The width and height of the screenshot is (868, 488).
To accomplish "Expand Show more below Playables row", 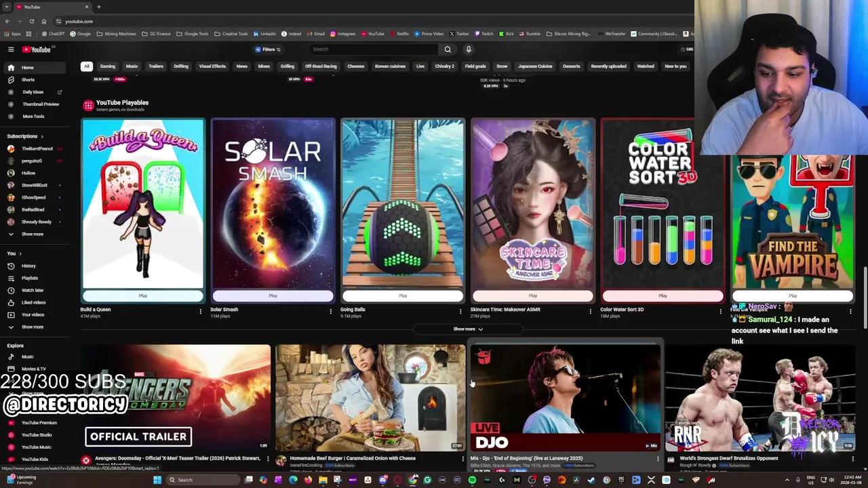I will [x=468, y=329].
